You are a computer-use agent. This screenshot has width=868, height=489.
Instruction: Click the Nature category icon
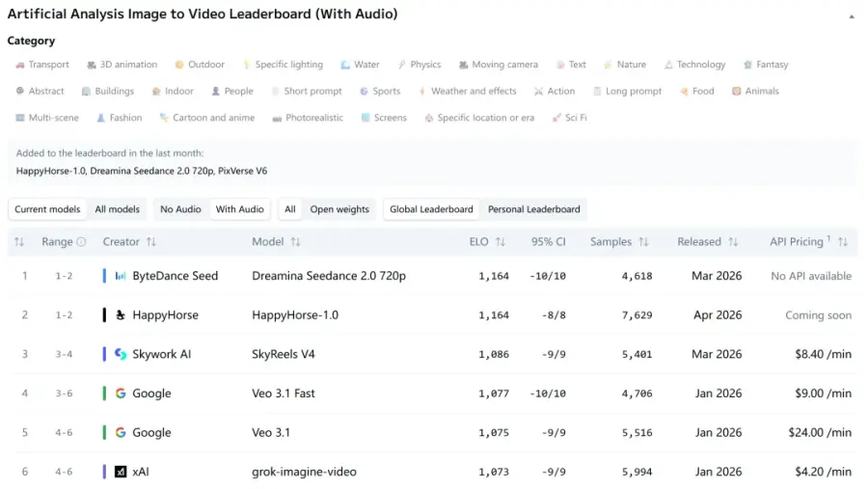click(x=608, y=65)
